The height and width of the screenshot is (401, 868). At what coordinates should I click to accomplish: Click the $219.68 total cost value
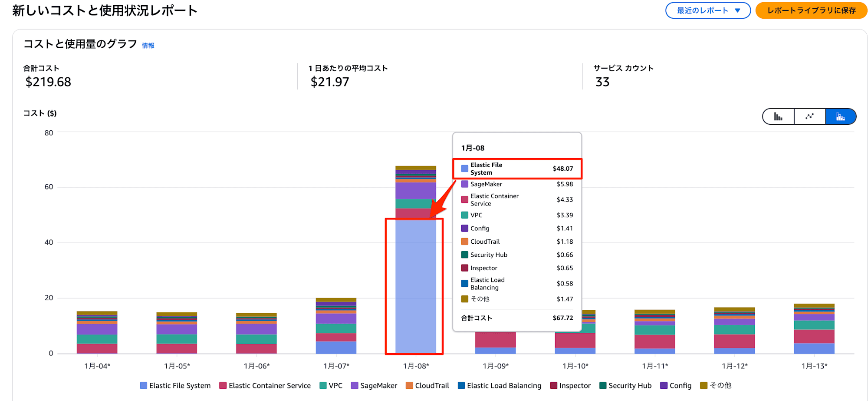click(48, 82)
